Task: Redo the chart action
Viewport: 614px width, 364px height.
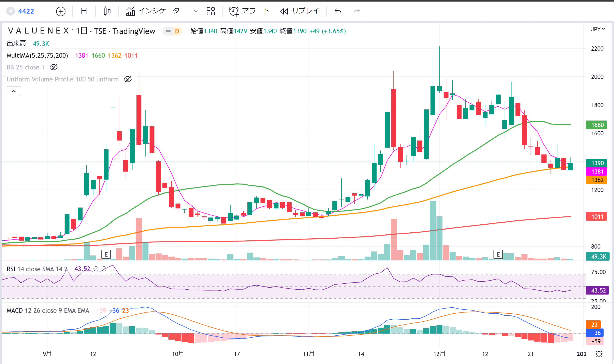Action: pyautogui.click(x=357, y=11)
